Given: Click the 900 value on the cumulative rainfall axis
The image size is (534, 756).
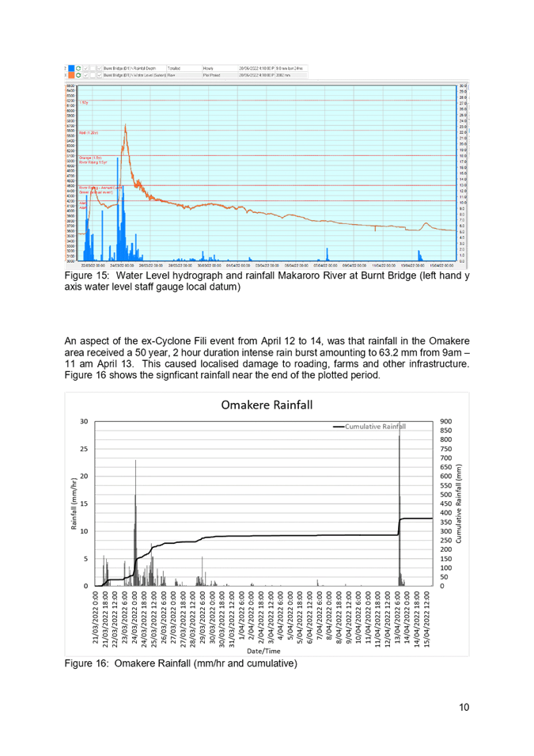Looking at the screenshot, I should [446, 421].
